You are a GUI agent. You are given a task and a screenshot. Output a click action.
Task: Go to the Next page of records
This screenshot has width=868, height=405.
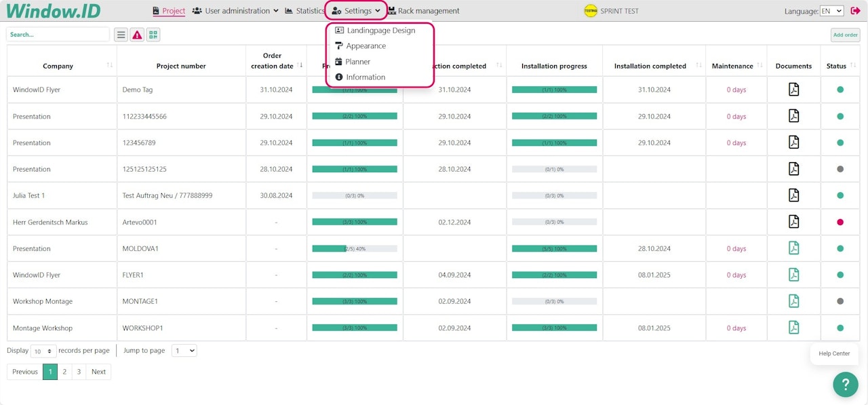[98, 372]
